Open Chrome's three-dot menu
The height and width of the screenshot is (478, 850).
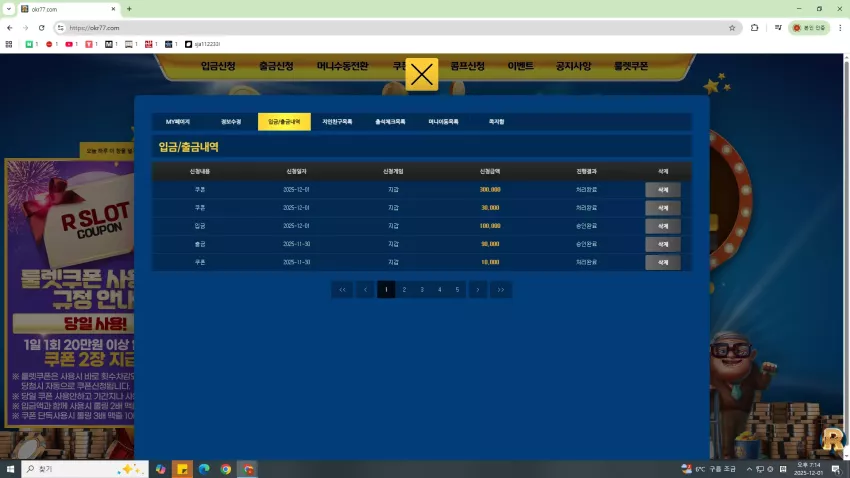pyautogui.click(x=840, y=28)
